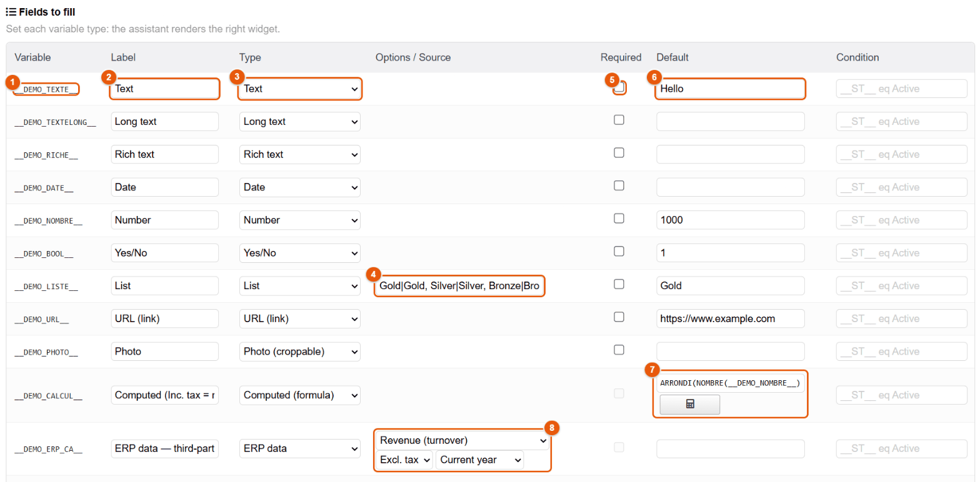Select the __DEMO_BOOL__ variable name
Image resolution: width=980 pixels, height=482 pixels.
pos(44,253)
